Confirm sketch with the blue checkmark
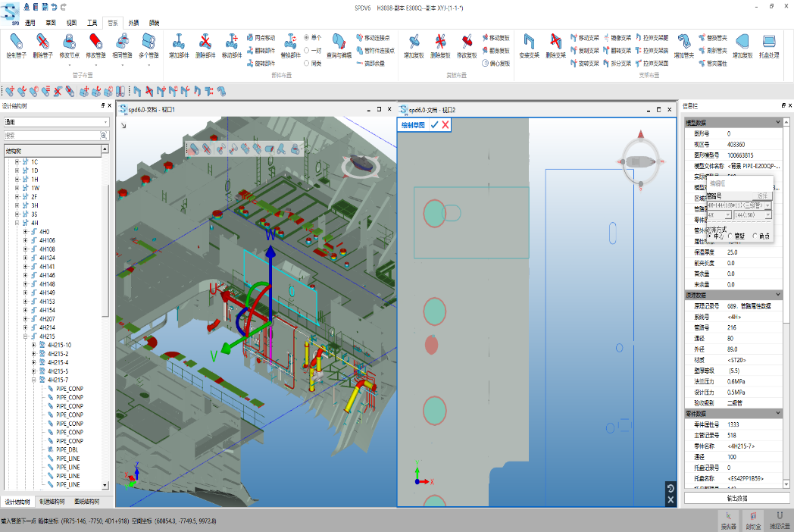This screenshot has width=794, height=532. pos(434,125)
